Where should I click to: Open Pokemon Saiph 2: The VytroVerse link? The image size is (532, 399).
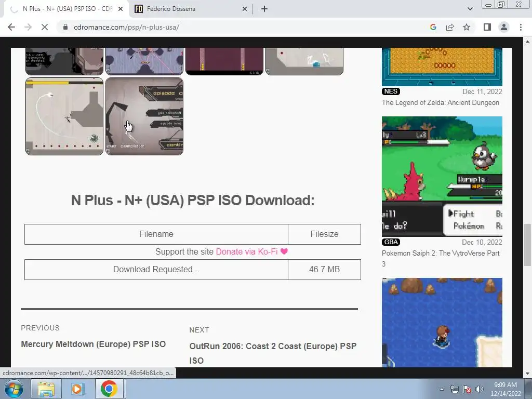coord(441,259)
